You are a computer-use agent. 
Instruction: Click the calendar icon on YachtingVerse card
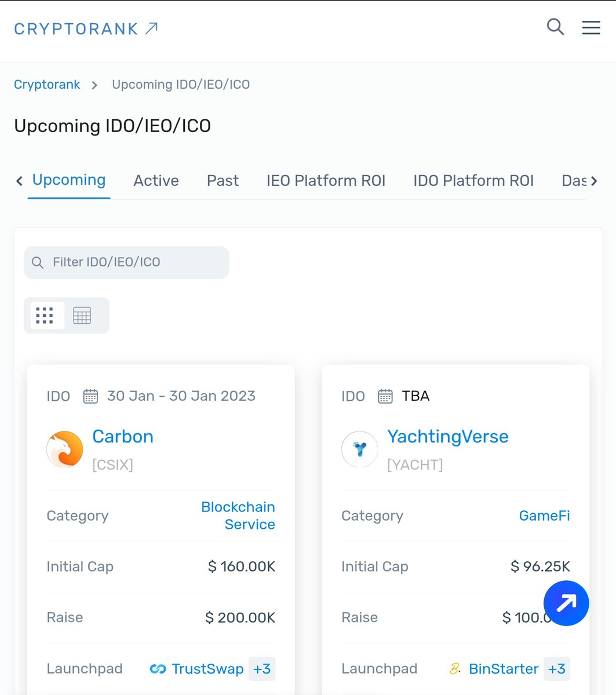point(385,396)
